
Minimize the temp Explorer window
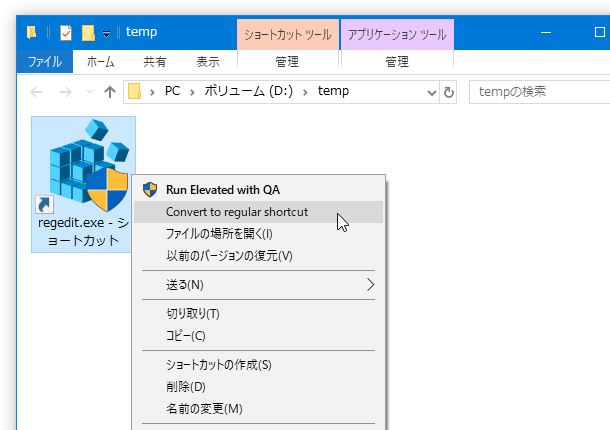point(546,33)
